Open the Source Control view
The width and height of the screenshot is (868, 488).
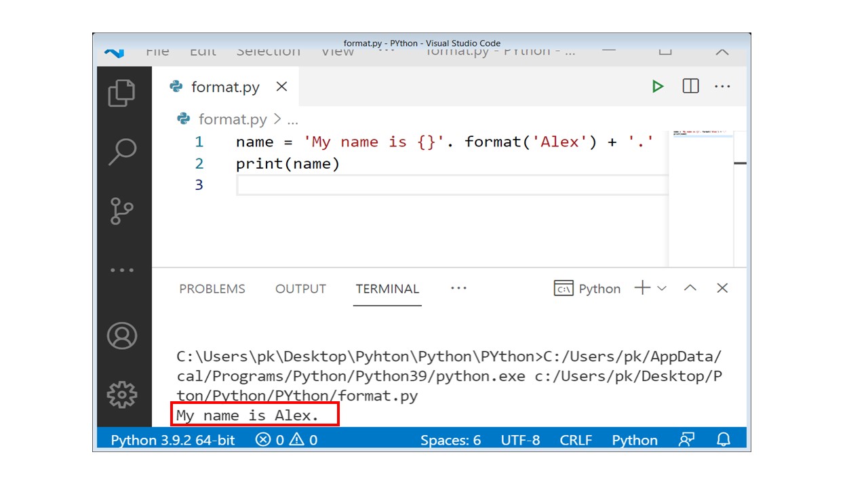coord(122,210)
